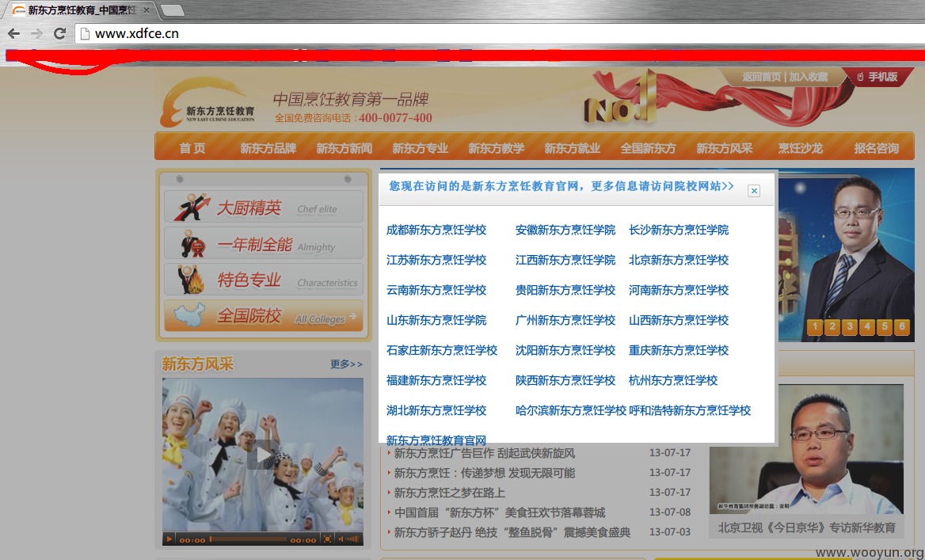Viewport: 925px width, 560px height.
Task: Open 哈尔滨新东方烹饪学校 link
Action: tap(570, 410)
